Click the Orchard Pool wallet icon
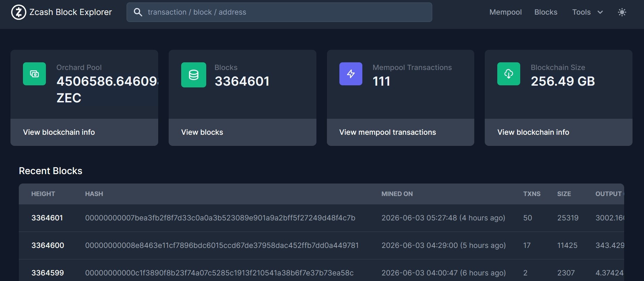 click(x=34, y=74)
